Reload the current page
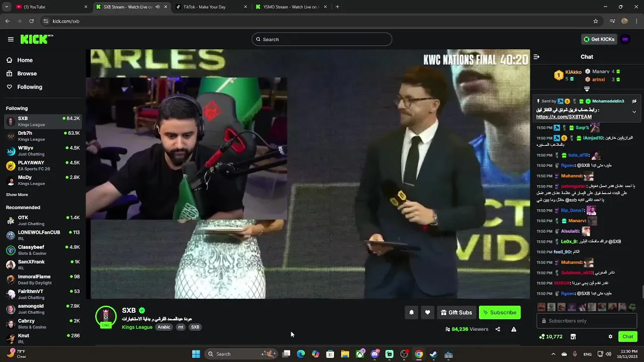Screen dimensions: 644x362 [x=31, y=21]
